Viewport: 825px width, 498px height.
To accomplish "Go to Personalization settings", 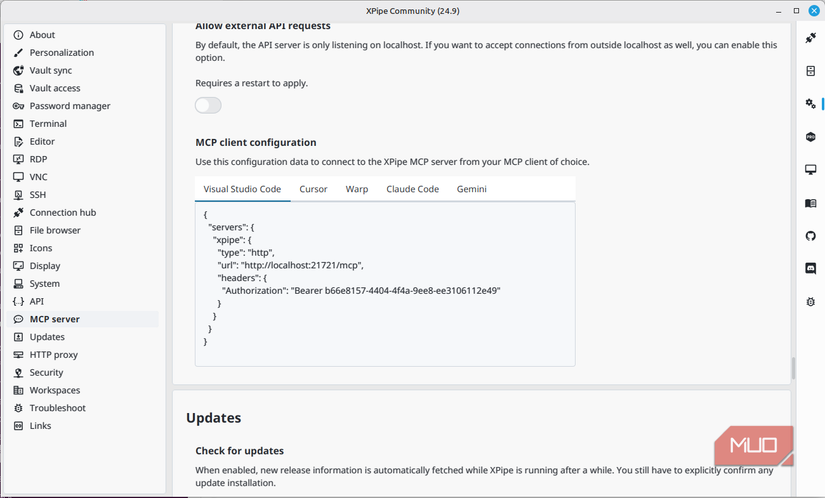I will coord(83,53).
